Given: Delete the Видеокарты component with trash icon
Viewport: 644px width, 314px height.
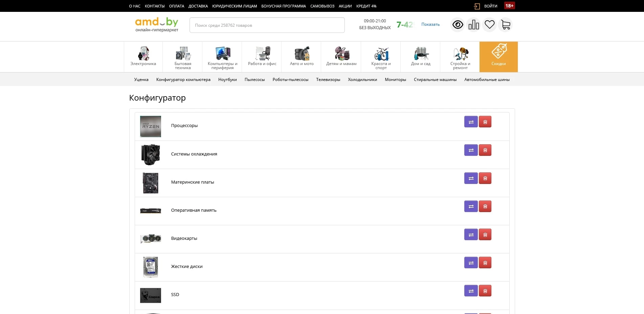Looking at the screenshot, I should [485, 235].
